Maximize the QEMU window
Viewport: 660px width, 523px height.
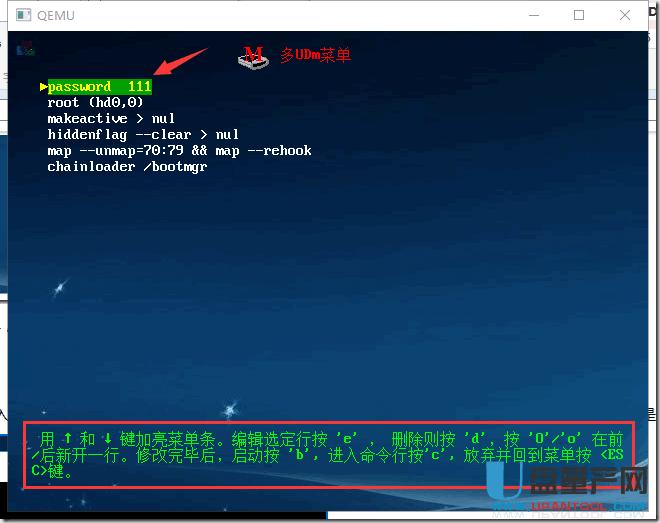(x=579, y=15)
